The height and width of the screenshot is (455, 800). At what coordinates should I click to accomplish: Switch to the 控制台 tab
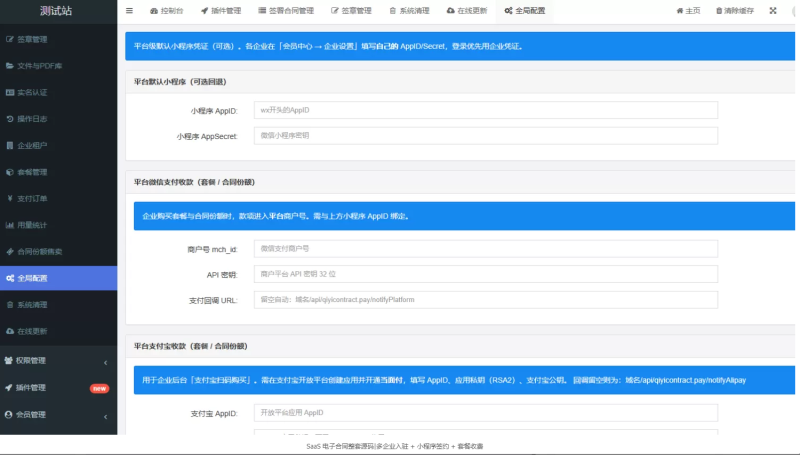pos(166,11)
